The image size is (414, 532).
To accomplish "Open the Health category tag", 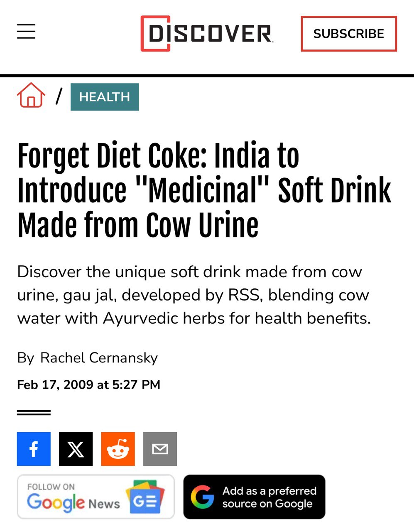I will [x=105, y=97].
